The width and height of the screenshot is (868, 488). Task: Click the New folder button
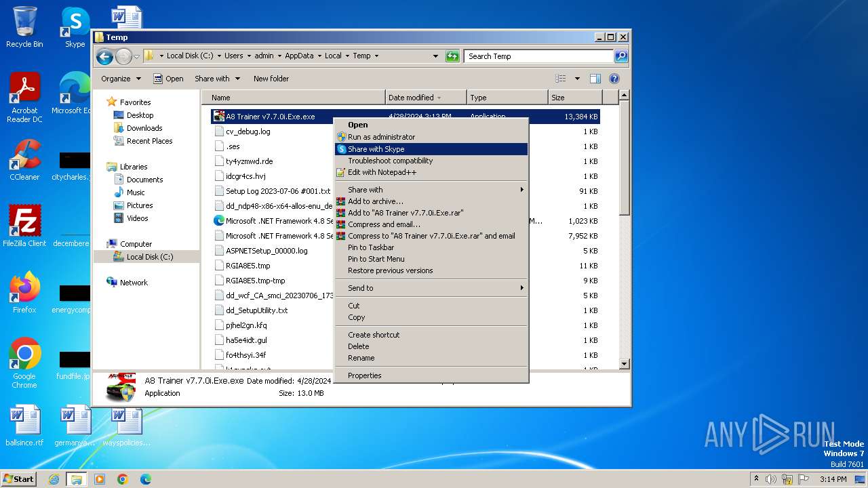tap(271, 79)
